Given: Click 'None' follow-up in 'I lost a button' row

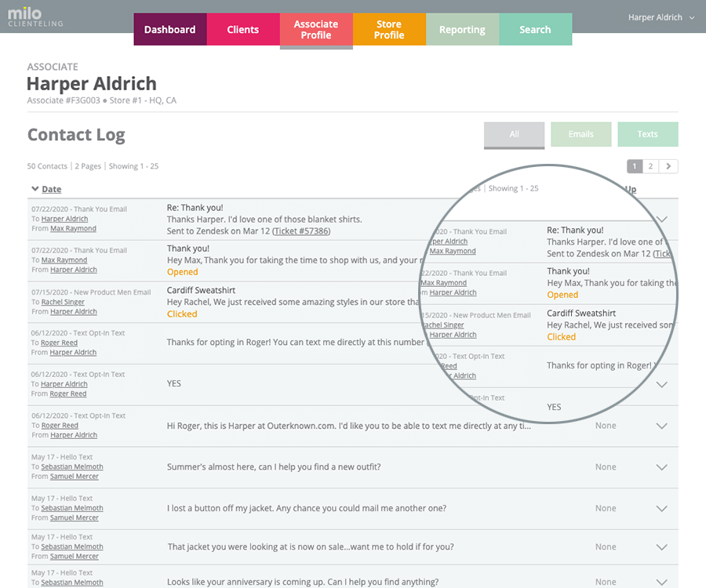Looking at the screenshot, I should pos(606,508).
